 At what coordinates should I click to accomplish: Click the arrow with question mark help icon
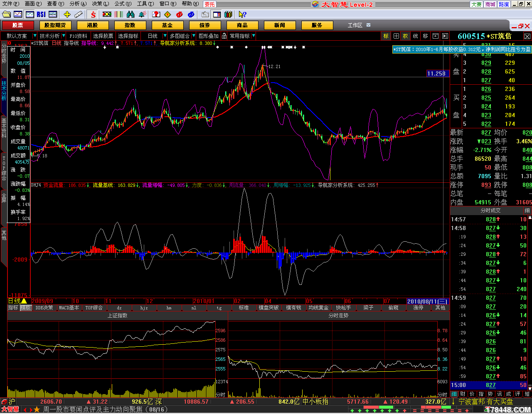[x=243, y=15]
